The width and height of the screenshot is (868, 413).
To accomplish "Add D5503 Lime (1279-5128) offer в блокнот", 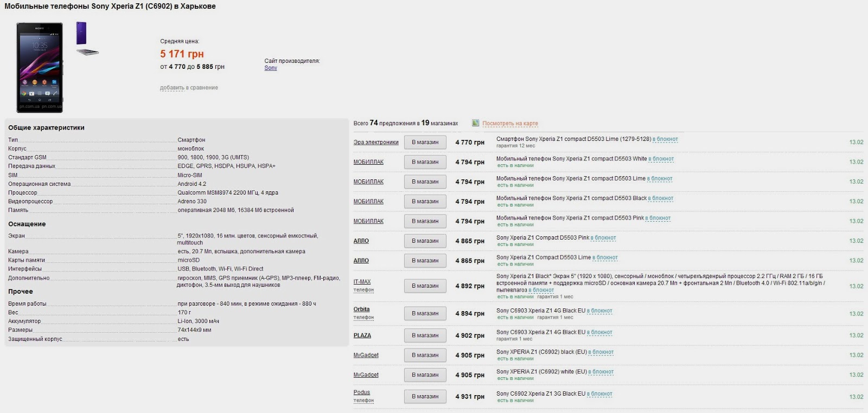I will 665,139.
